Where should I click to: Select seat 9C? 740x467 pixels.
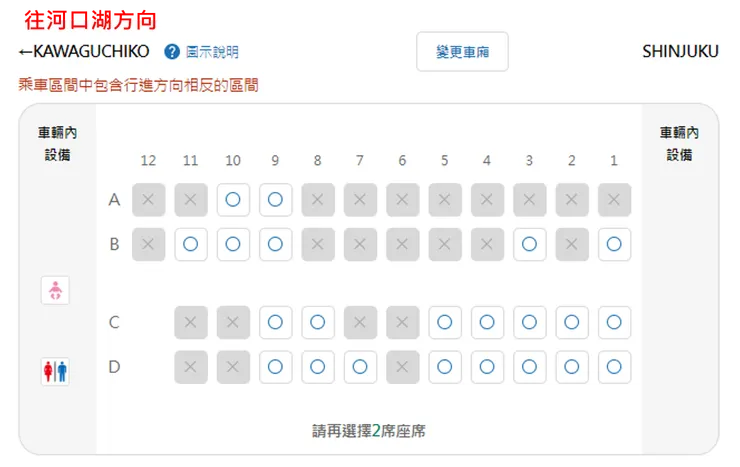coord(275,322)
